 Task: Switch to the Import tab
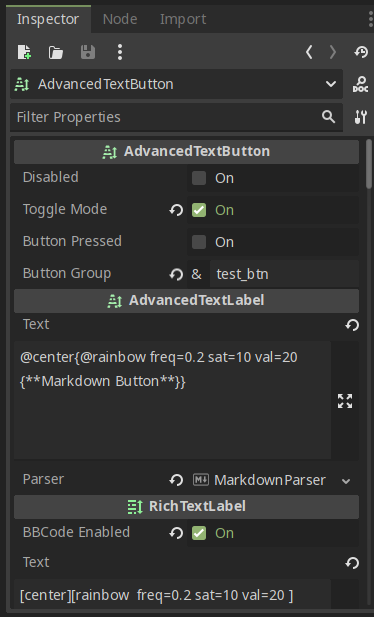[x=183, y=19]
